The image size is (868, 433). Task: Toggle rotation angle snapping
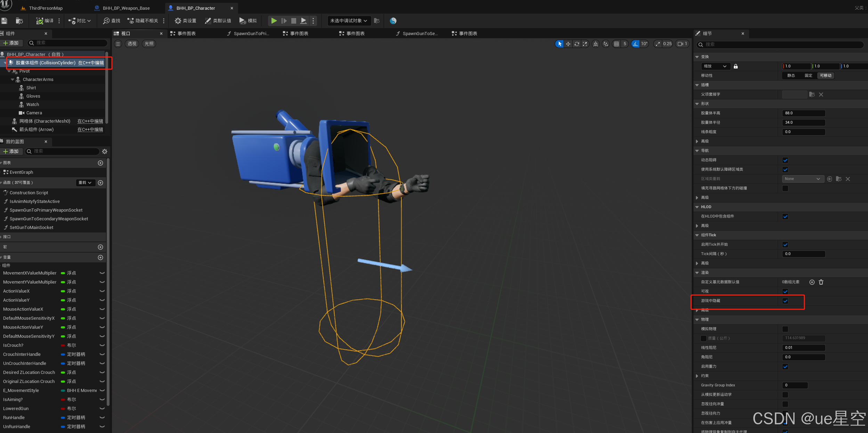pos(635,44)
